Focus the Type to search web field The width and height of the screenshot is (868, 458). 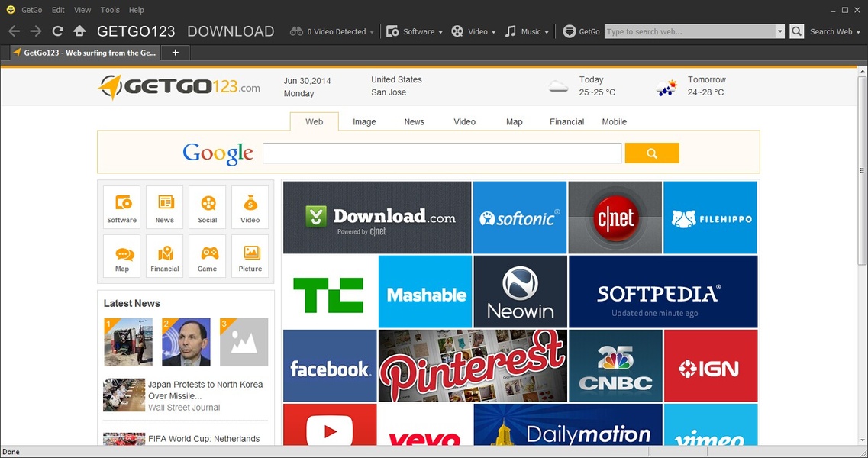pyautogui.click(x=690, y=31)
